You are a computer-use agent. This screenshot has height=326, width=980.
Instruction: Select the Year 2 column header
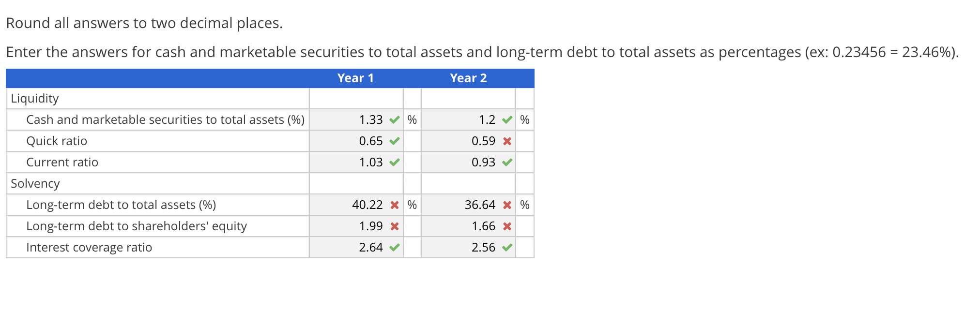(468, 78)
